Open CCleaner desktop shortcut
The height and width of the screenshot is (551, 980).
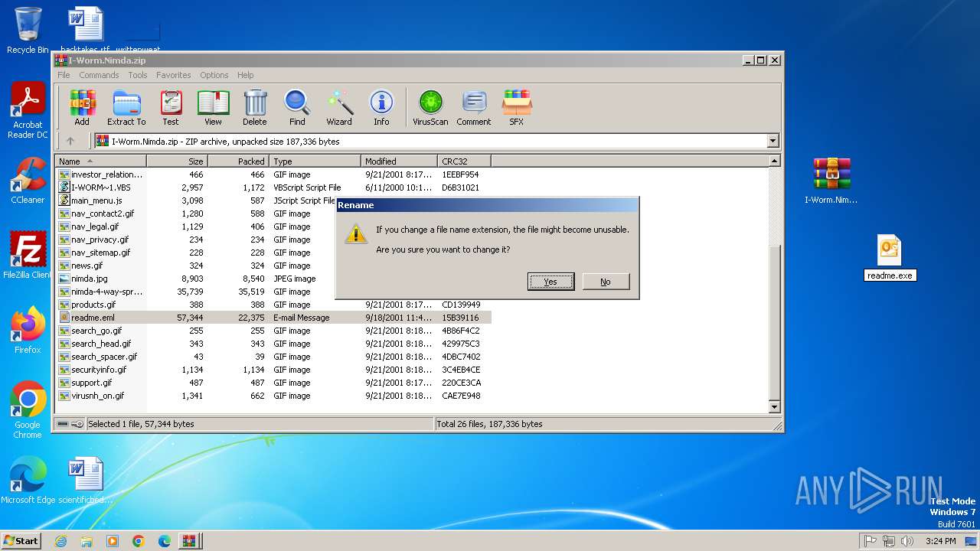coord(28,181)
